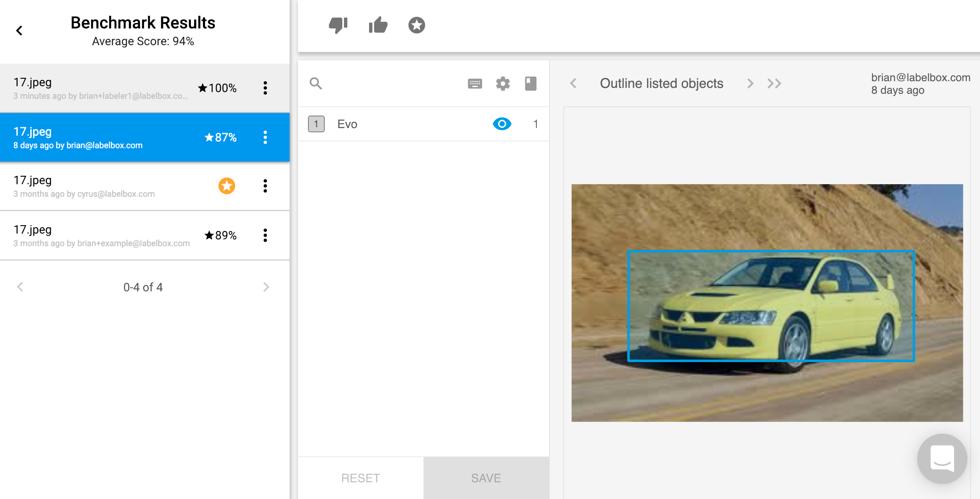Toggle visibility of Evo object
This screenshot has height=499, width=980.
(502, 124)
